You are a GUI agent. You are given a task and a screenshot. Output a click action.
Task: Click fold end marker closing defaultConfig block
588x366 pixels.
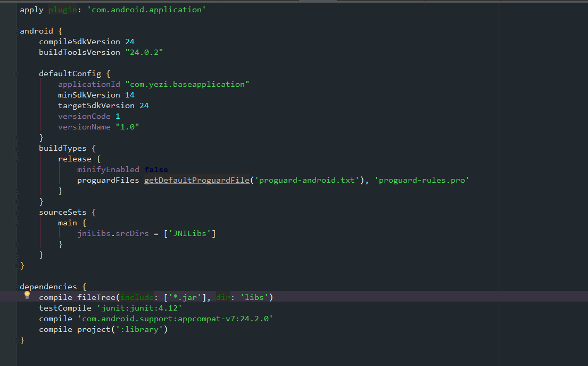(x=17, y=138)
